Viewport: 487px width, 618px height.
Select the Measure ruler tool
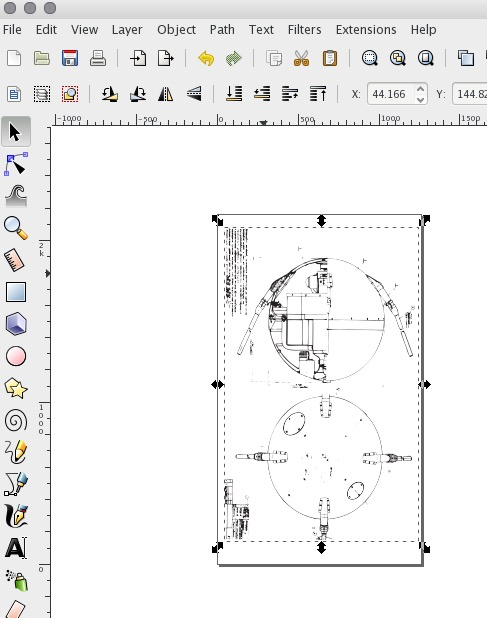[x=15, y=260]
